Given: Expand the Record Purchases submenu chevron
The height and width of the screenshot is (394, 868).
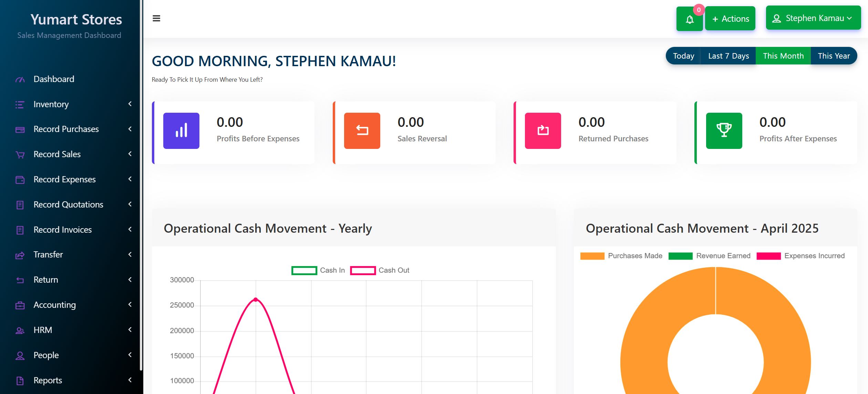Looking at the screenshot, I should click(x=130, y=129).
